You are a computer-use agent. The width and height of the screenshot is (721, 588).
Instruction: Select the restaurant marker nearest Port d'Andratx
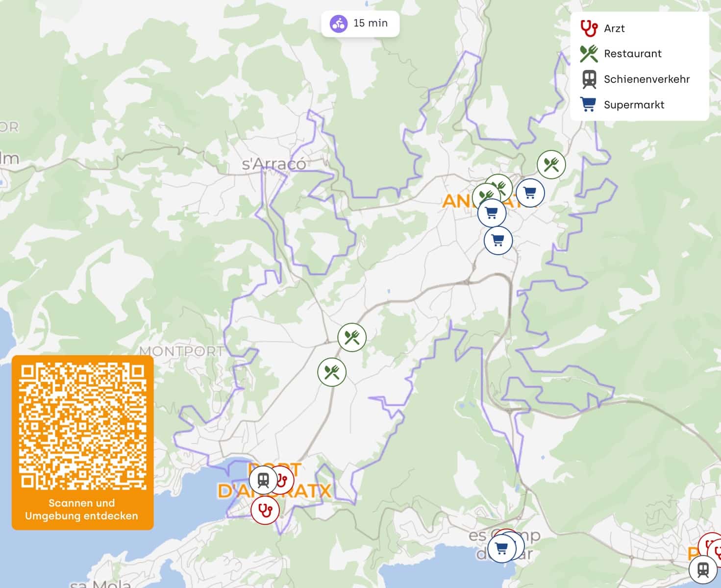[332, 372]
